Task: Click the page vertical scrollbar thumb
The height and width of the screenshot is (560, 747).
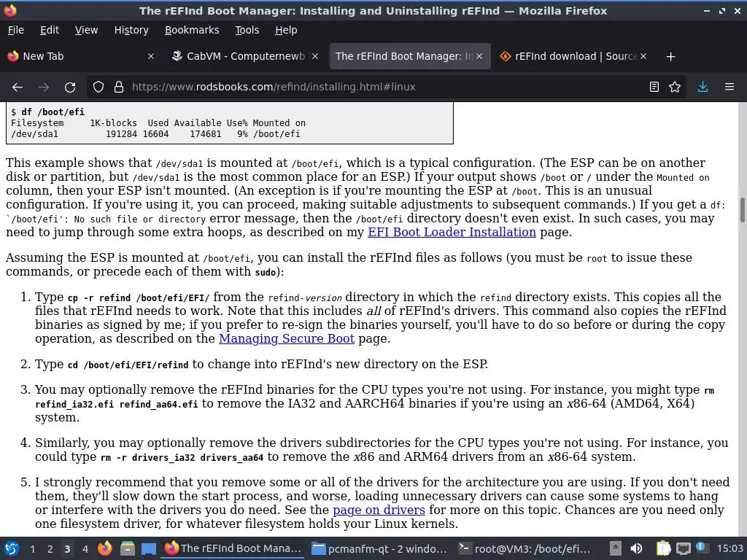Action: [x=742, y=209]
